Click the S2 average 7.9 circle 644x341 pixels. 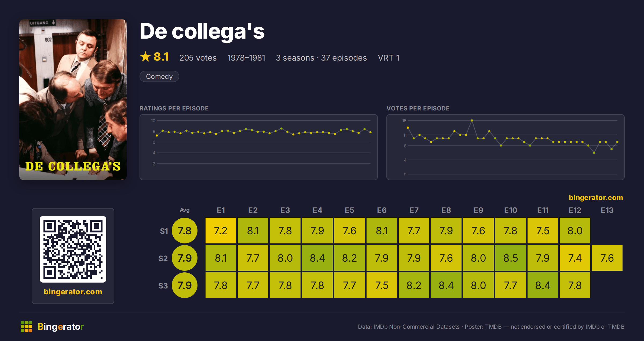pos(185,258)
